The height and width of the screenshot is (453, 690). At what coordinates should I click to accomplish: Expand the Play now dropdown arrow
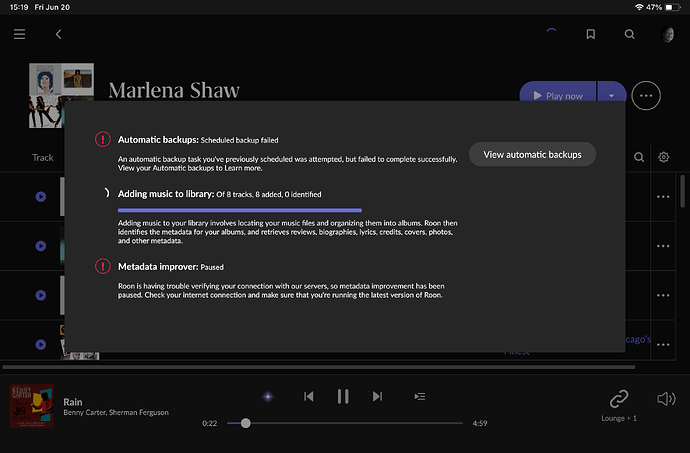[611, 92]
